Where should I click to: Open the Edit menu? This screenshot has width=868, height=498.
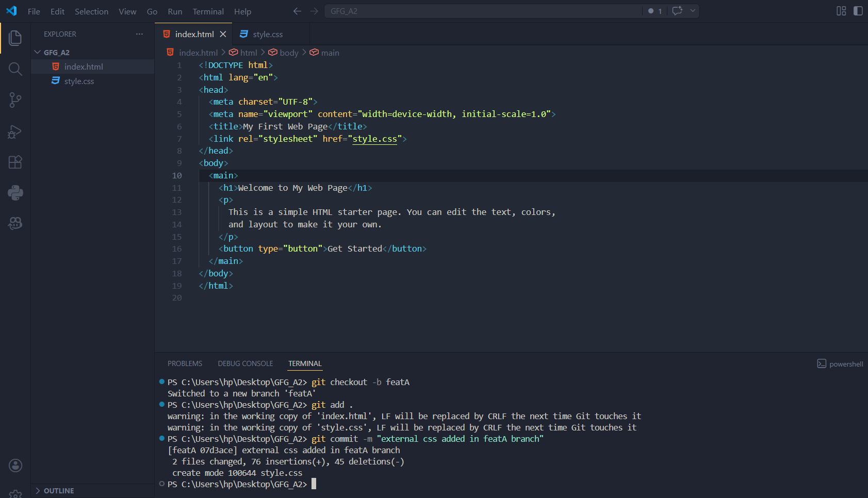coord(57,11)
